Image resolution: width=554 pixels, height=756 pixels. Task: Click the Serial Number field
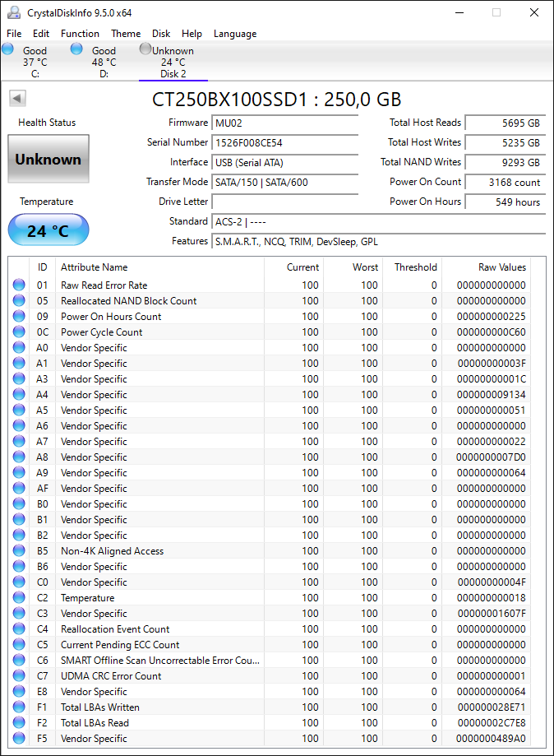284,142
